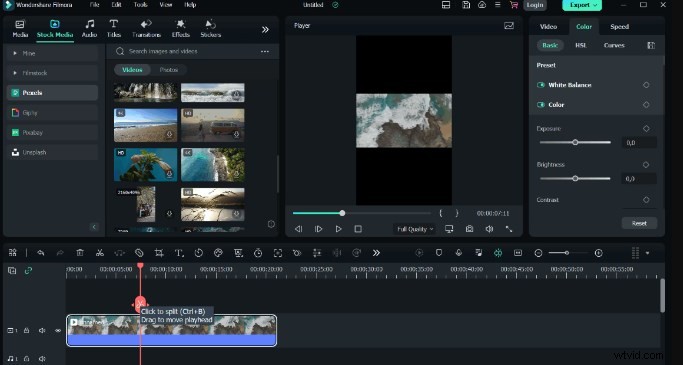This screenshot has height=365, width=683.
Task: Click the Login button
Action: (x=534, y=5)
